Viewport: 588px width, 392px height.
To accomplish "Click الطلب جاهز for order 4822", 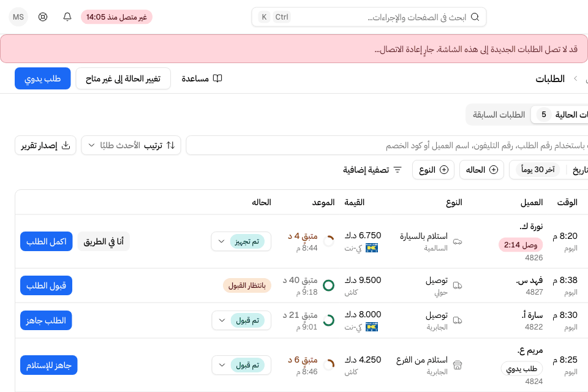I will (46, 320).
